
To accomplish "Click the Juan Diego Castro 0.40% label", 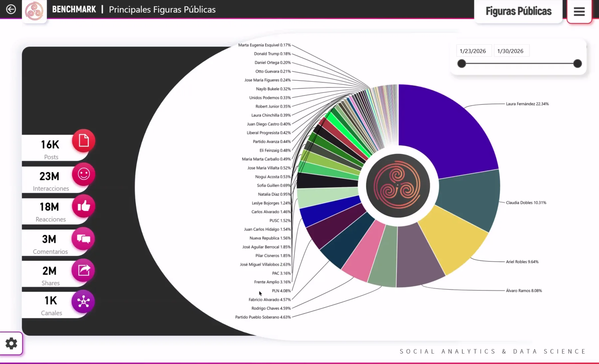I will [x=269, y=124].
